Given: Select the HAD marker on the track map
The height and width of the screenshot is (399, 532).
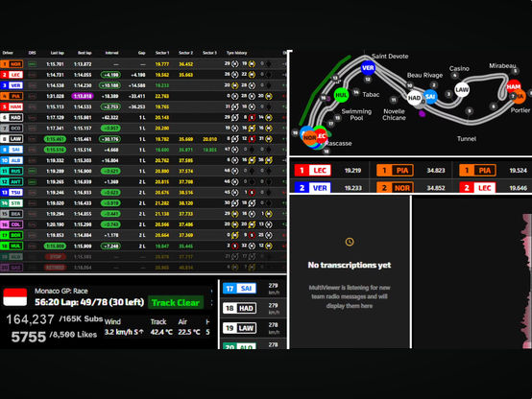Looking at the screenshot, I should (414, 98).
